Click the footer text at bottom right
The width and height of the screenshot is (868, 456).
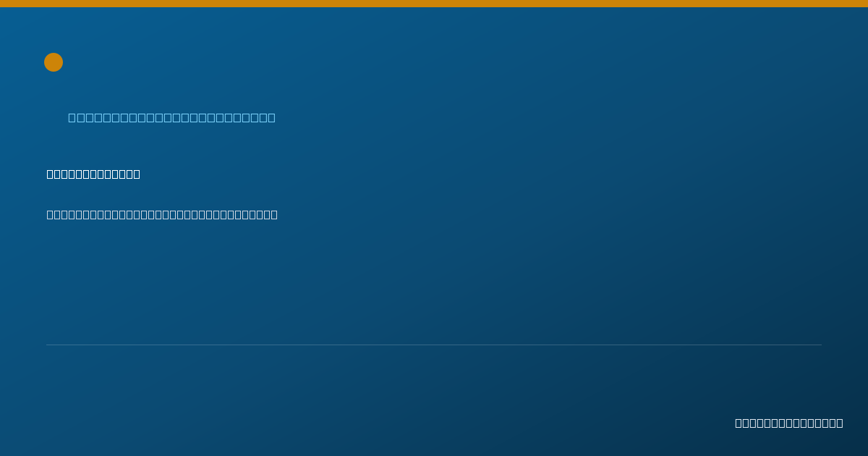pyautogui.click(x=789, y=423)
